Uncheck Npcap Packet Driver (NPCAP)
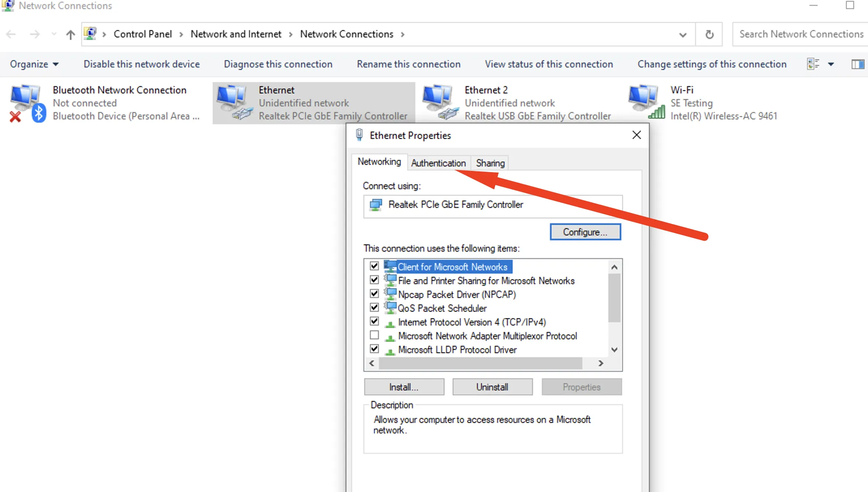This screenshot has height=492, width=868. [x=374, y=293]
